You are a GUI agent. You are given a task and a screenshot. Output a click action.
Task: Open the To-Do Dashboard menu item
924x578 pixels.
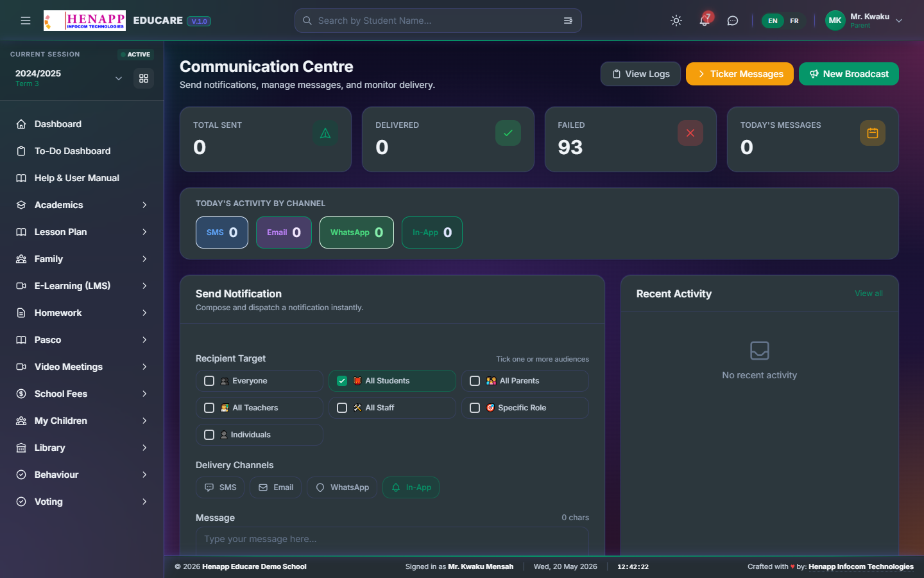click(x=82, y=151)
